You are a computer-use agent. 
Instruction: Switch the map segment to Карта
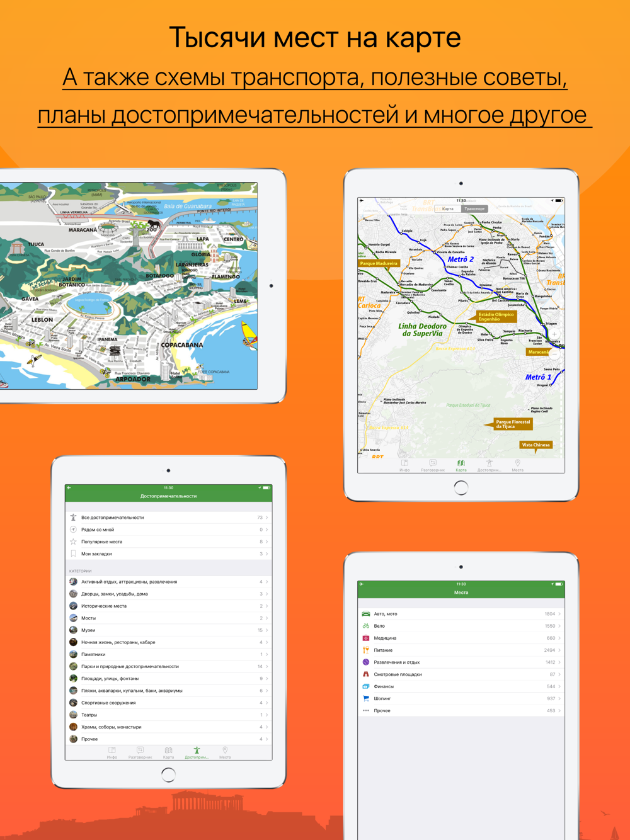coord(448,208)
